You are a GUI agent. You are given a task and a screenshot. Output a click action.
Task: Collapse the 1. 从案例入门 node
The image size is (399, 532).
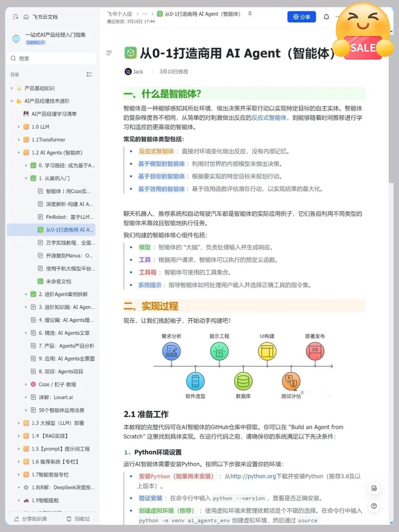tap(26, 178)
